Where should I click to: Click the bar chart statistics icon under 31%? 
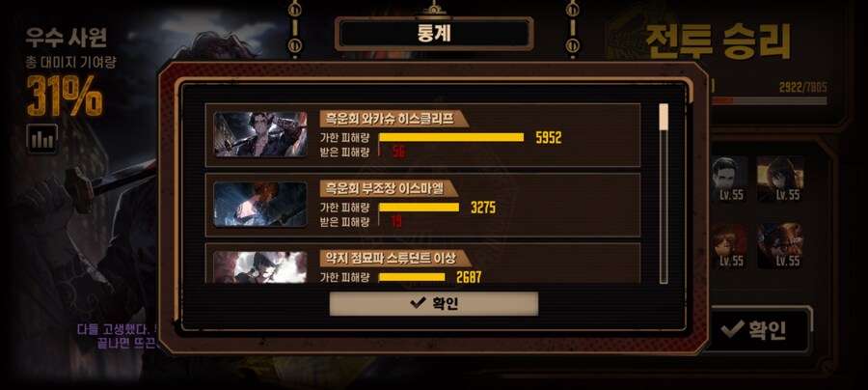(42, 138)
